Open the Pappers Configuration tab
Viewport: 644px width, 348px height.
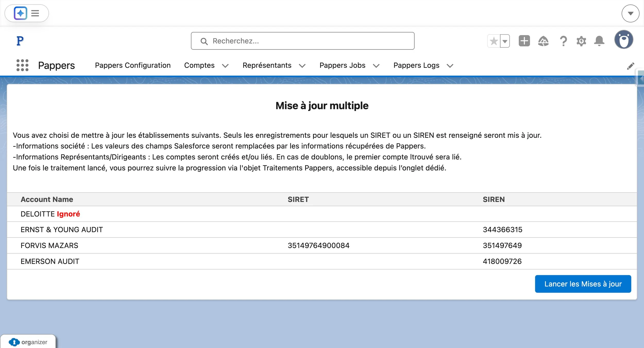(133, 65)
